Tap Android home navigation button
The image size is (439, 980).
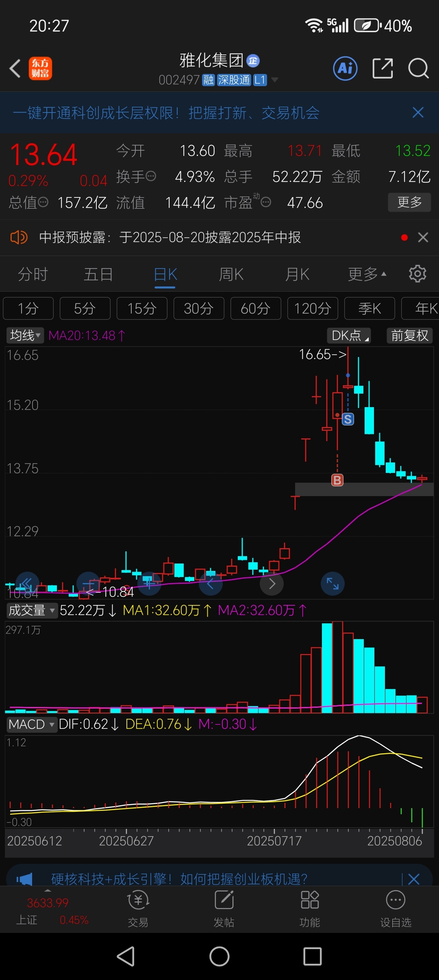(219, 956)
